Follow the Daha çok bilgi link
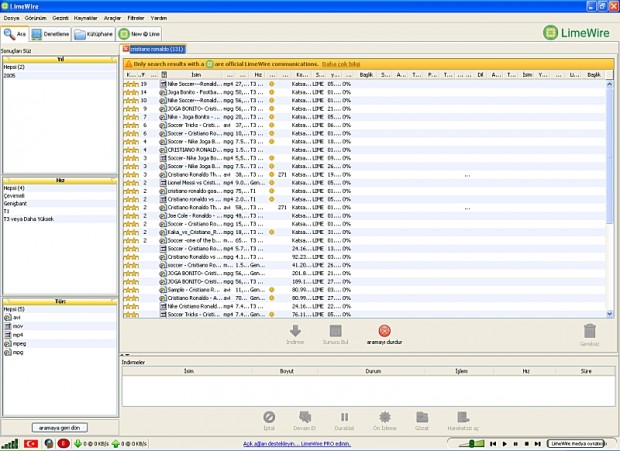This screenshot has width=620, height=451. click(x=341, y=64)
